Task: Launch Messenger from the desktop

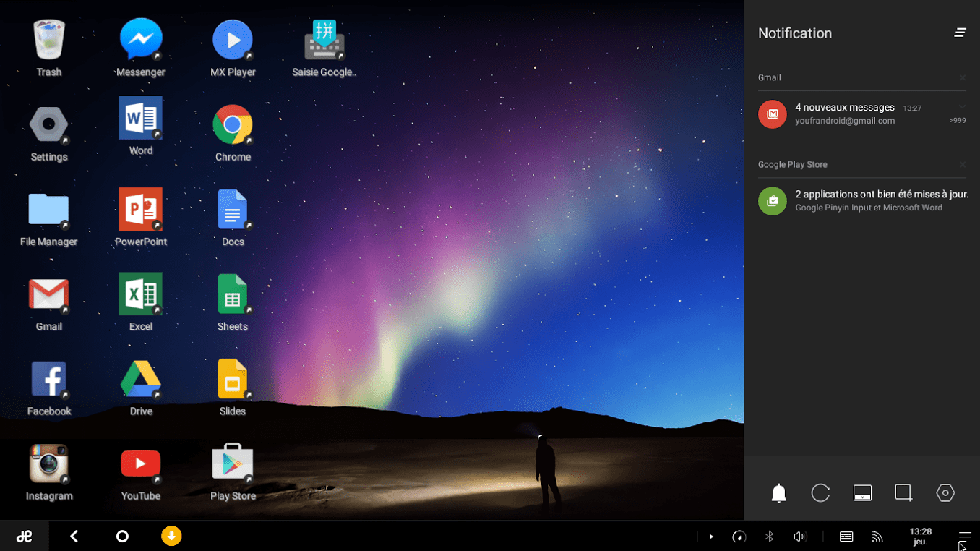Action: [141, 39]
